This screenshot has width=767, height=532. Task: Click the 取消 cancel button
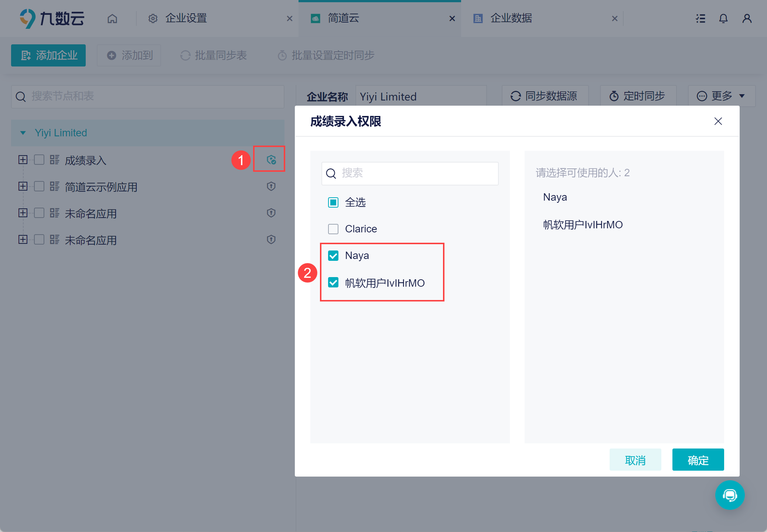[635, 460]
